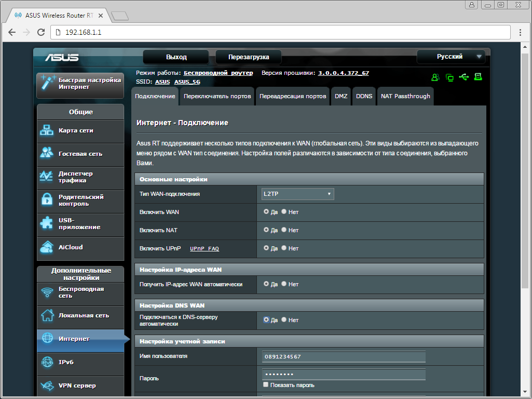Screen dimensions: 532x399
Task: Click the browser address bar 192.168.1.1
Action: [280, 32]
